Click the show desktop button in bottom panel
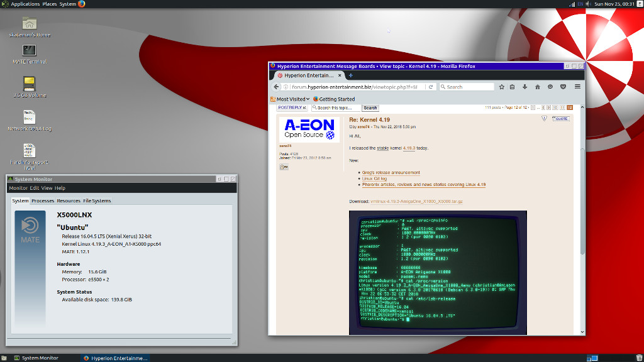 (x=4, y=358)
